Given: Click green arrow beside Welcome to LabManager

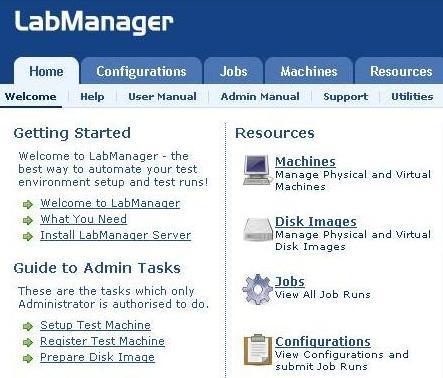Looking at the screenshot, I should 28,204.
